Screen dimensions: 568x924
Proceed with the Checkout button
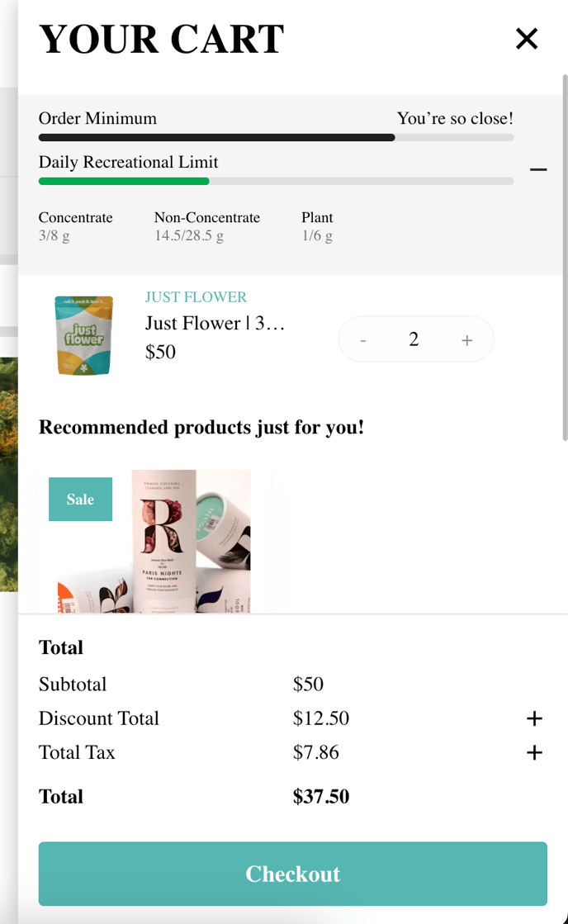coord(293,874)
